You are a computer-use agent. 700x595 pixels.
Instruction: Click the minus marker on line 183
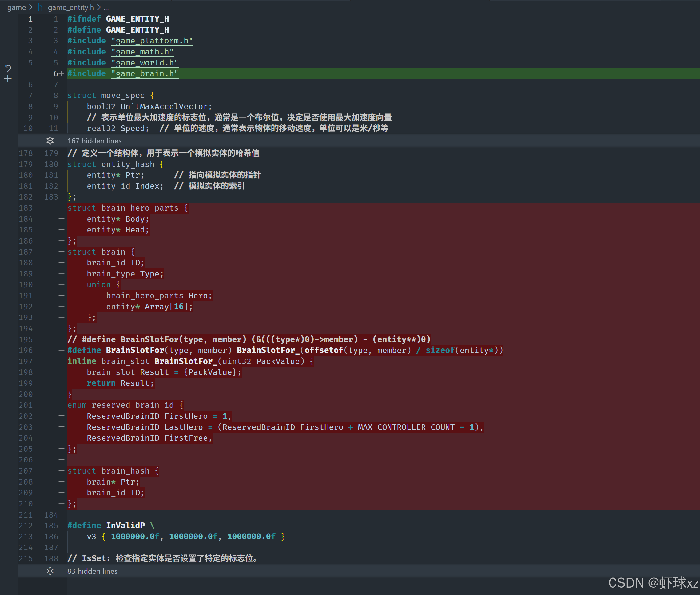62,208
